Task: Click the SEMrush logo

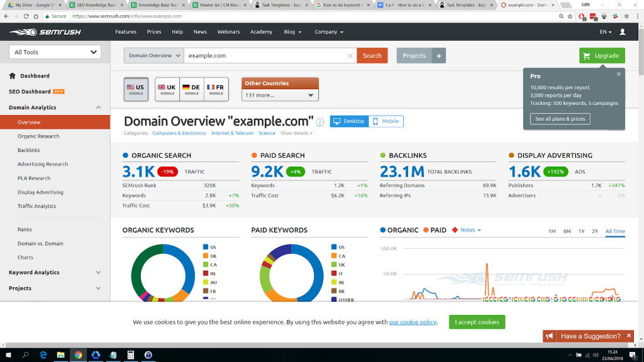Action: (45, 32)
